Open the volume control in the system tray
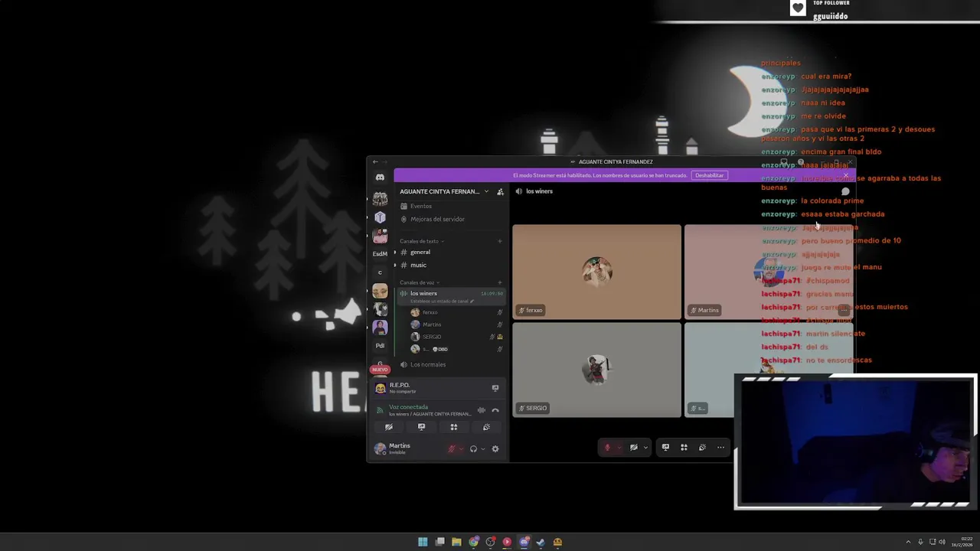The width and height of the screenshot is (980, 551). point(942,542)
